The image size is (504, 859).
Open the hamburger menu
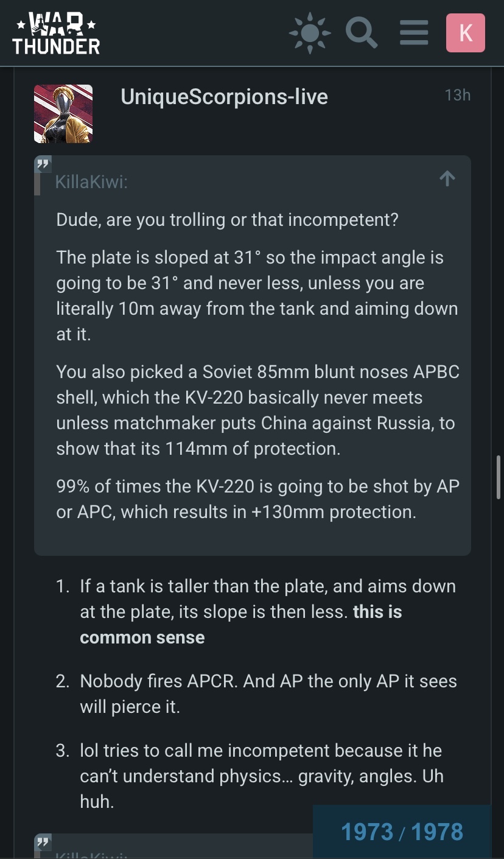coord(414,33)
